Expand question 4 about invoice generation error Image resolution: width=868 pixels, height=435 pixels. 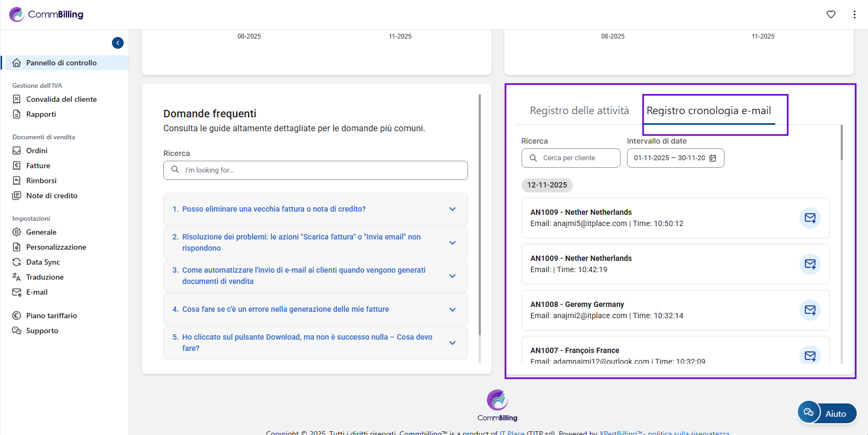pos(315,309)
